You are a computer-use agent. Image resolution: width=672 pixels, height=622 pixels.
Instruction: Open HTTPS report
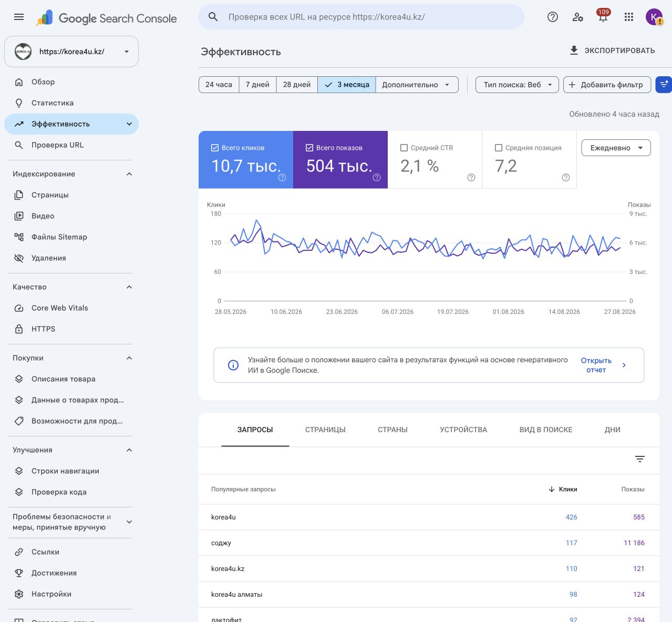71,329
